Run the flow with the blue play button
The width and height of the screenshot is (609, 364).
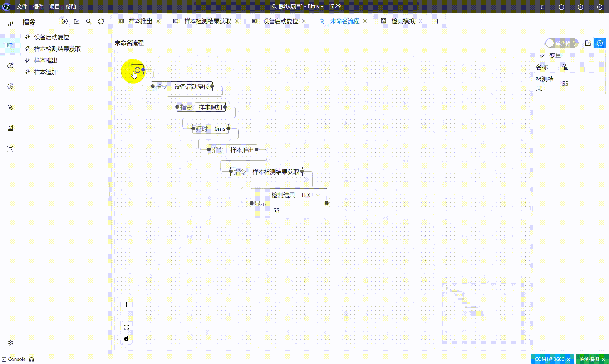coord(600,43)
